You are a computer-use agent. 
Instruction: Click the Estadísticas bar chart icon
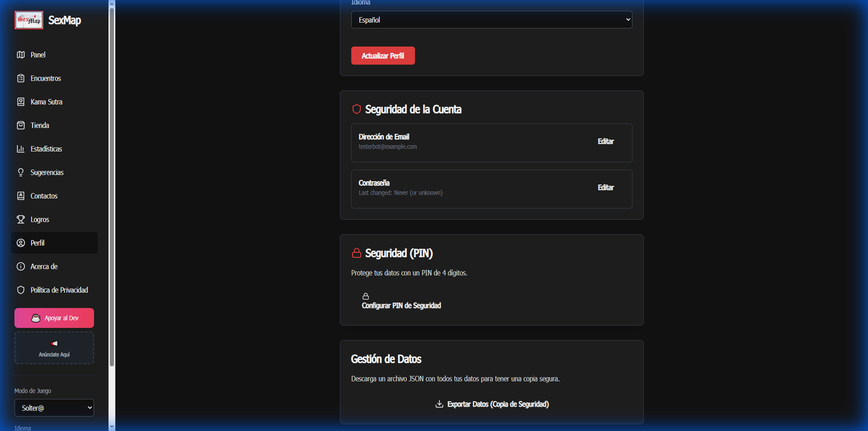pyautogui.click(x=21, y=149)
